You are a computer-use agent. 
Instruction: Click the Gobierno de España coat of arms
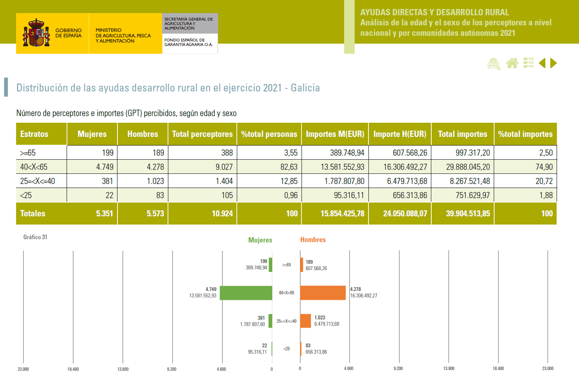[37, 33]
